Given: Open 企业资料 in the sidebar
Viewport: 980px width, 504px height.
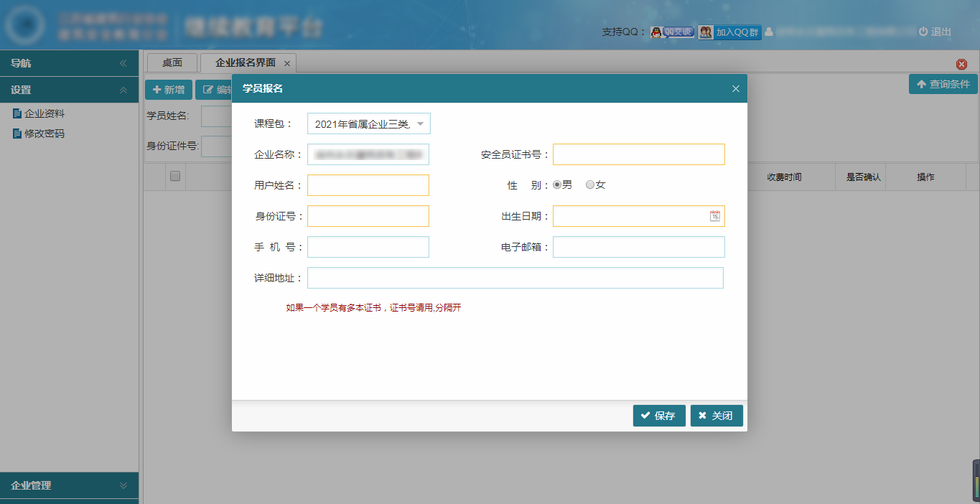Looking at the screenshot, I should [45, 113].
